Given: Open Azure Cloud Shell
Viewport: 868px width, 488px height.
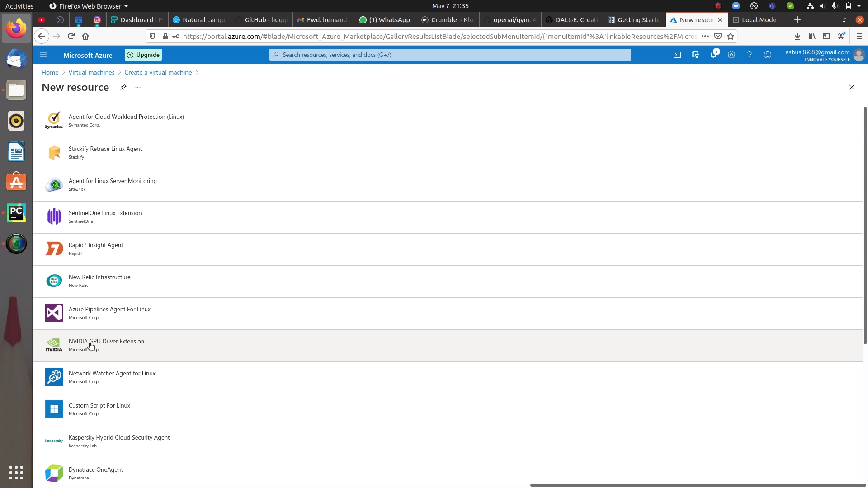Looking at the screenshot, I should click(677, 55).
